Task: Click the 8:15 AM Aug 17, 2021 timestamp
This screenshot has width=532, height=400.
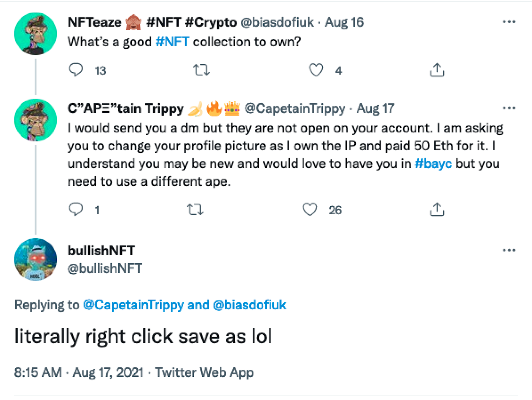Action: tap(79, 372)
